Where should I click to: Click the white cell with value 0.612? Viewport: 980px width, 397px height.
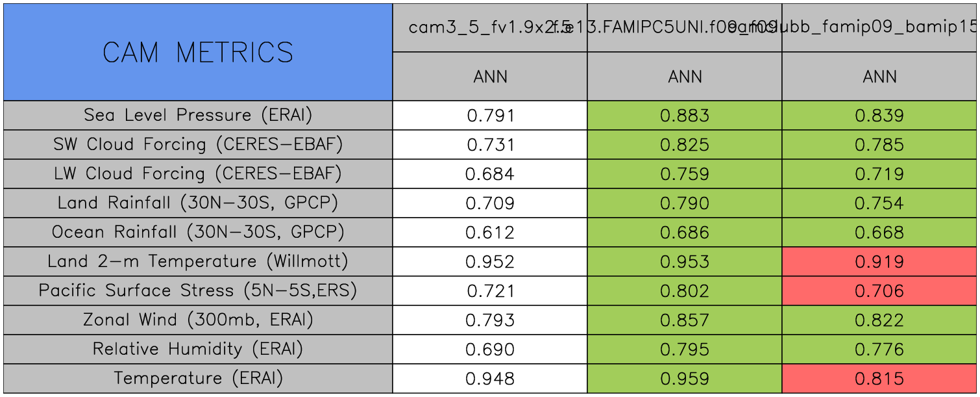[490, 233]
